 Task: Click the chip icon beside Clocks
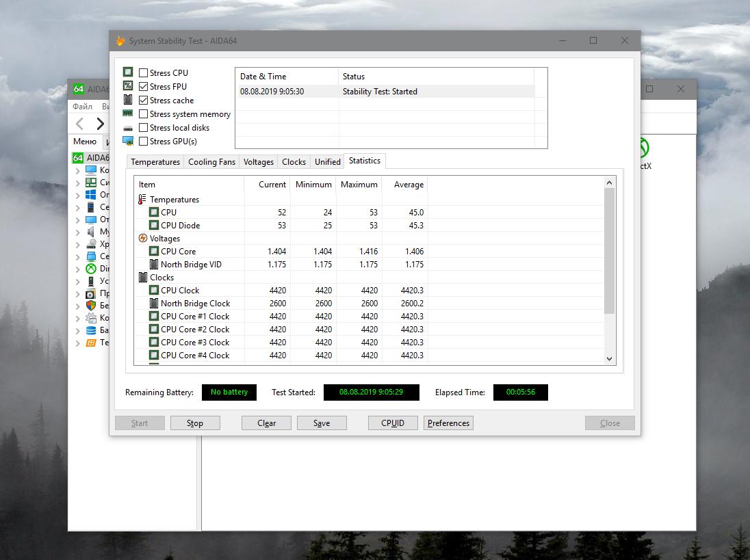pos(142,278)
